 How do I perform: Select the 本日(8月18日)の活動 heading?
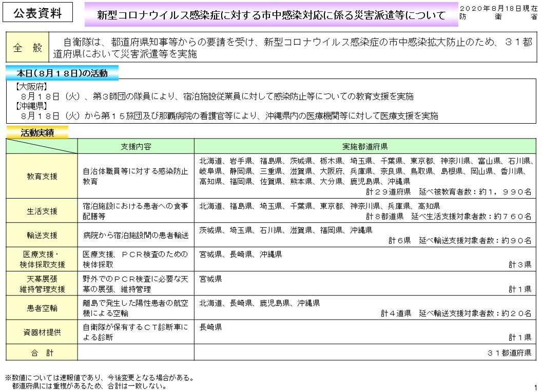point(62,73)
